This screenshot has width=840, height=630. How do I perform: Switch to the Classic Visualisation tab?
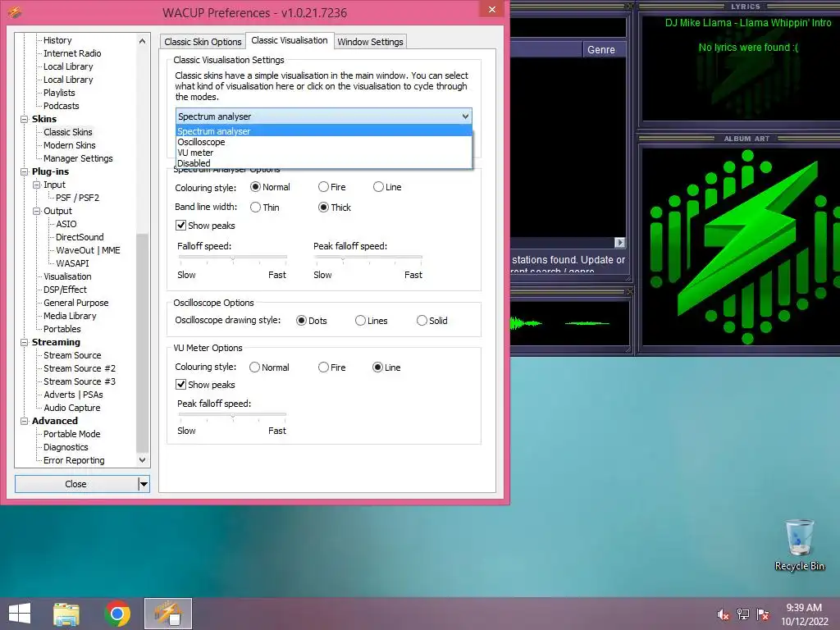[290, 41]
